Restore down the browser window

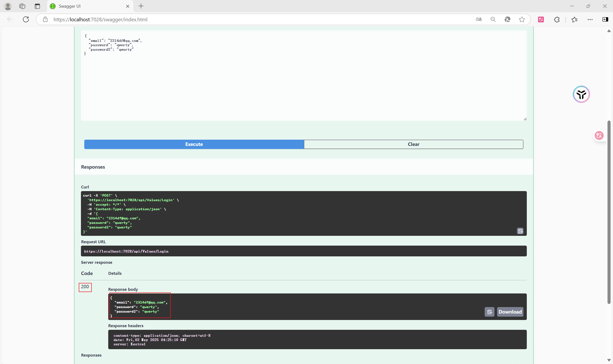(588, 6)
